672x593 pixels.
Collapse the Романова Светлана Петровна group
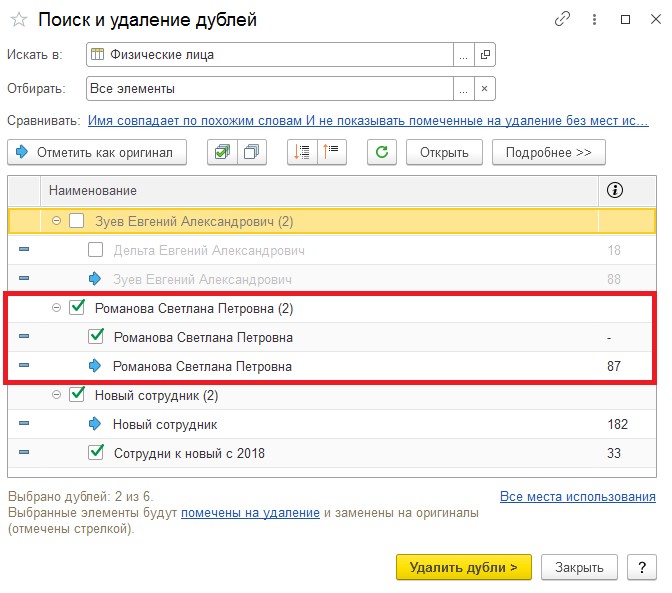(57, 308)
